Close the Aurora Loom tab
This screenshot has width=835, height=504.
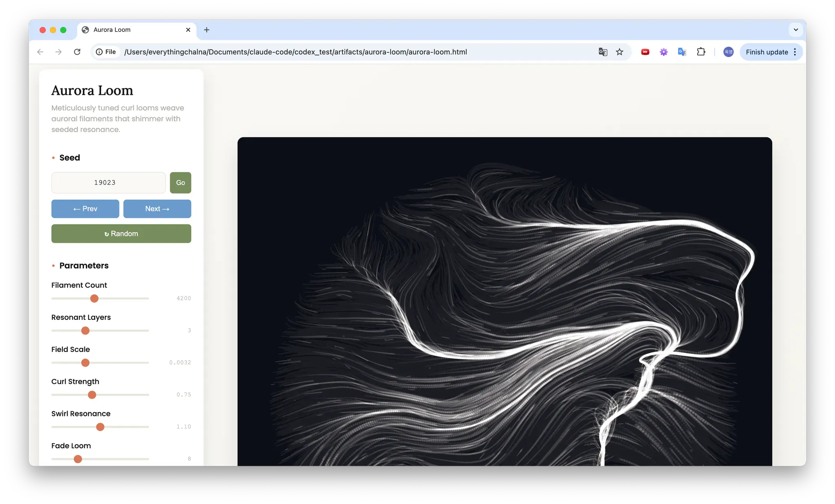click(x=188, y=30)
